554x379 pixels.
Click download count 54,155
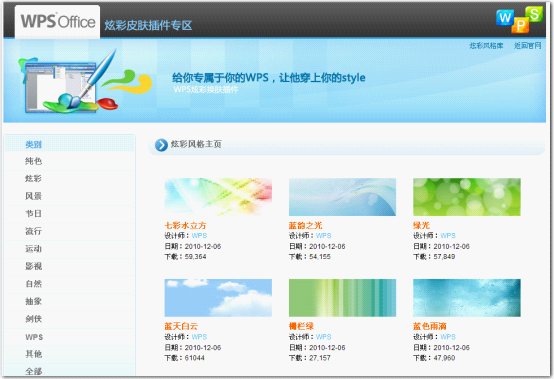pyautogui.click(x=320, y=257)
